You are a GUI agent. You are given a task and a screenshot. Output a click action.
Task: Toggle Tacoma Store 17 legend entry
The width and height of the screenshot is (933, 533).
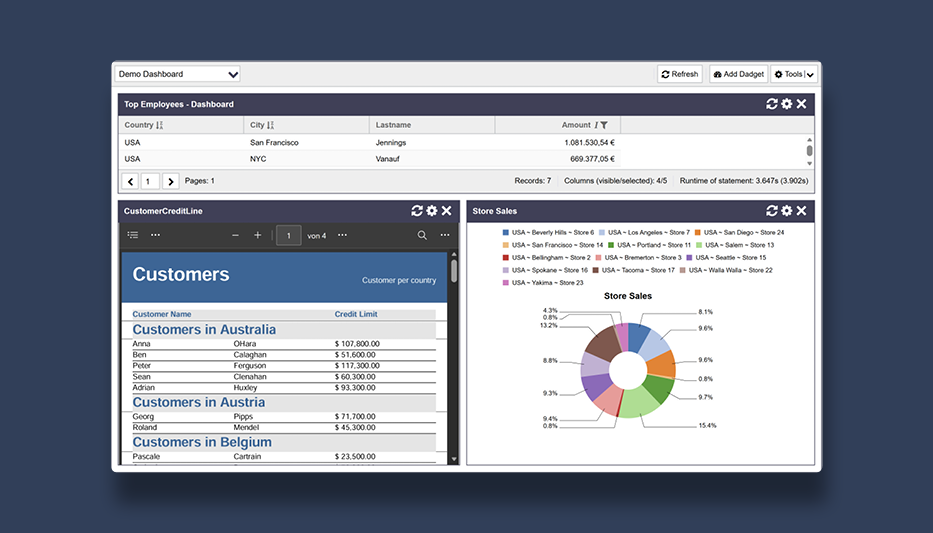[634, 270]
